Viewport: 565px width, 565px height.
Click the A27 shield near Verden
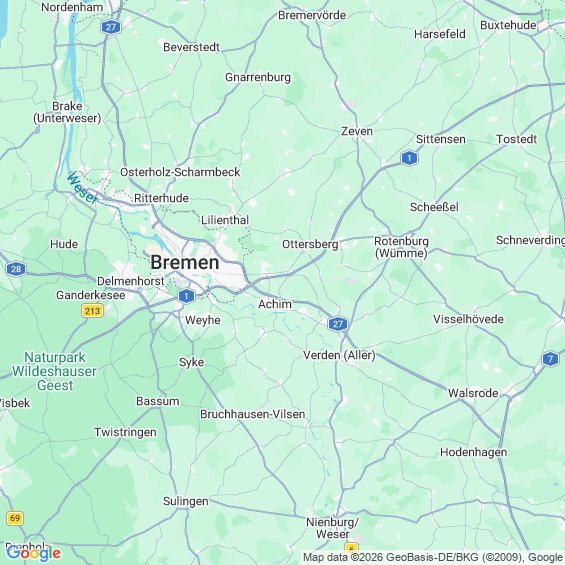(338, 324)
